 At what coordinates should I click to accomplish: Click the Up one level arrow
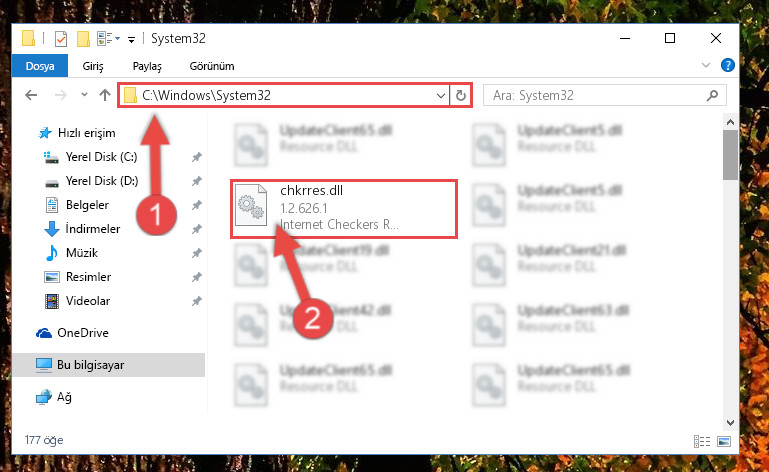tap(104, 95)
